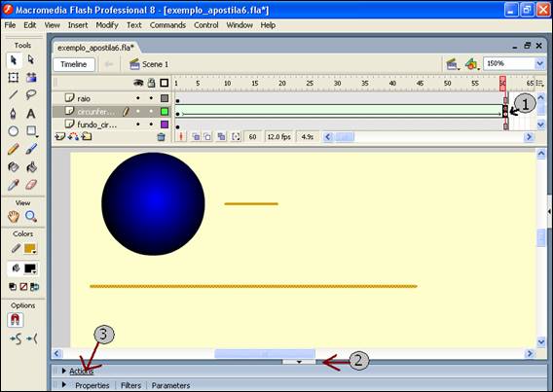553x392 pixels.
Task: Switch to the Parameters tab
Action: point(170,385)
